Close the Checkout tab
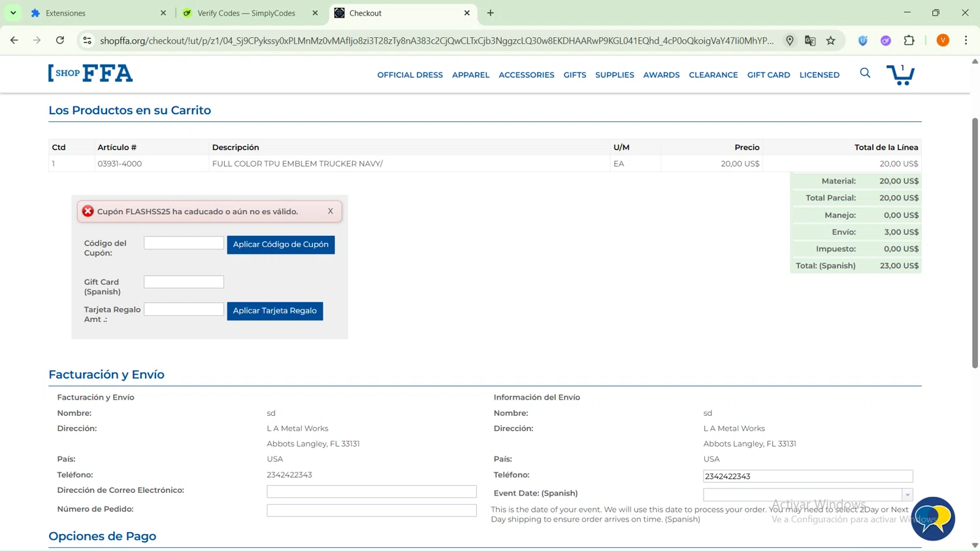This screenshot has height=551, width=980. pyautogui.click(x=467, y=13)
